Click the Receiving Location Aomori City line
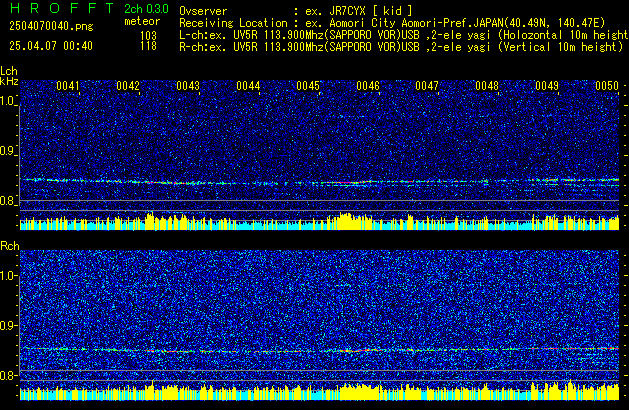 point(392,23)
